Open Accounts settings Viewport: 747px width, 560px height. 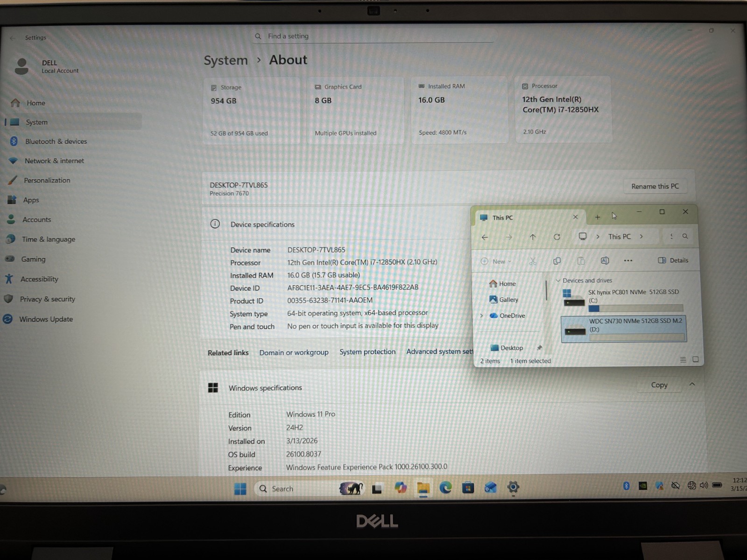point(72,219)
